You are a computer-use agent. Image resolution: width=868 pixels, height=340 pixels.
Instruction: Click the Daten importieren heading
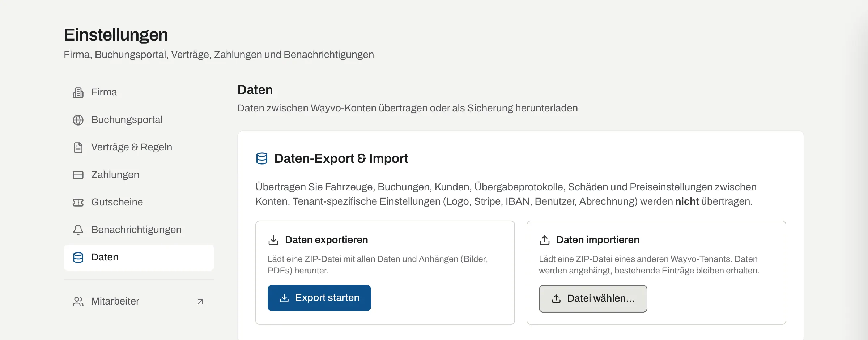pos(598,240)
